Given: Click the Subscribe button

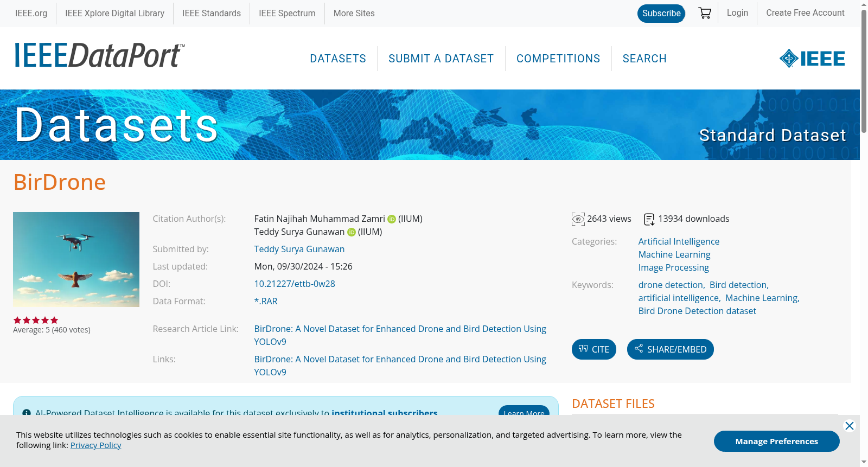Looking at the screenshot, I should coord(661,14).
